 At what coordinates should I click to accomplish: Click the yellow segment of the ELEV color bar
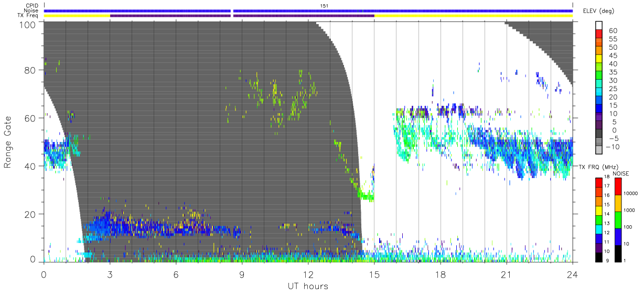599,59
